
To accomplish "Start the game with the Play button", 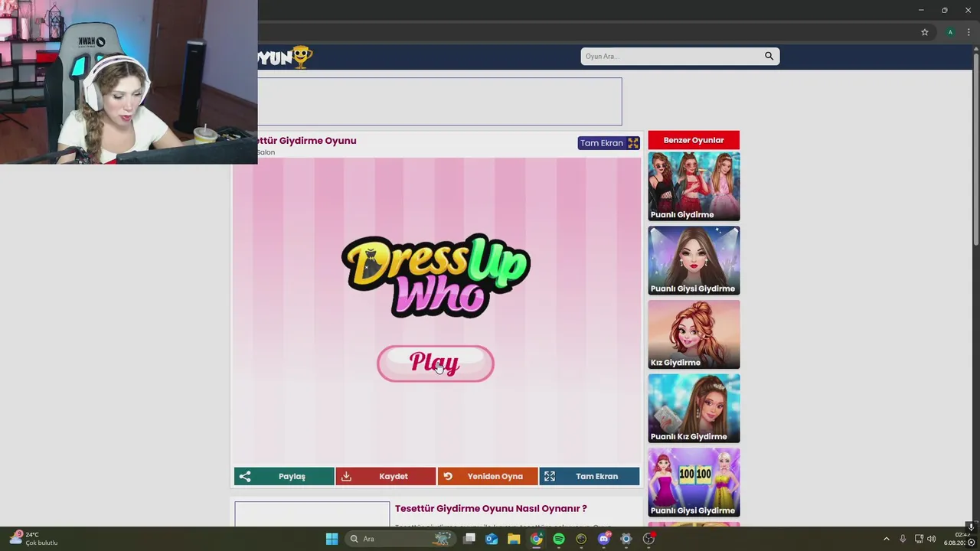I will coord(435,364).
